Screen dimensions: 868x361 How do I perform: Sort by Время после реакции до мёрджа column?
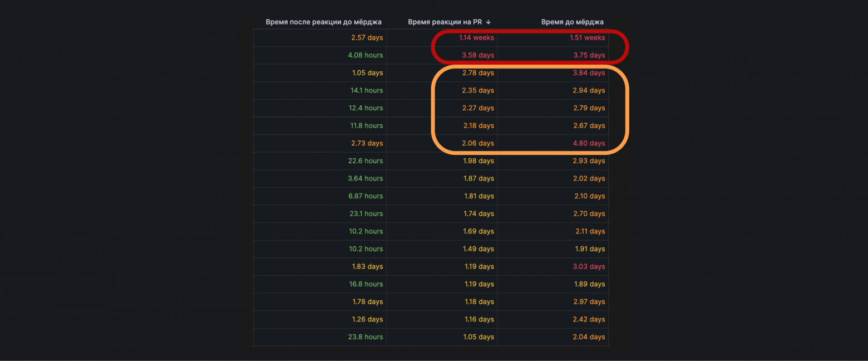pyautogui.click(x=323, y=22)
